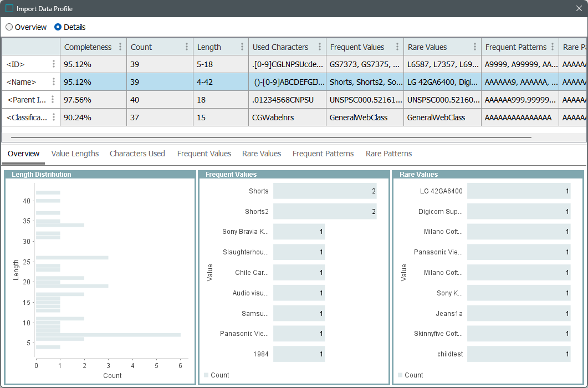Select the <Classifica... row header

30,117
